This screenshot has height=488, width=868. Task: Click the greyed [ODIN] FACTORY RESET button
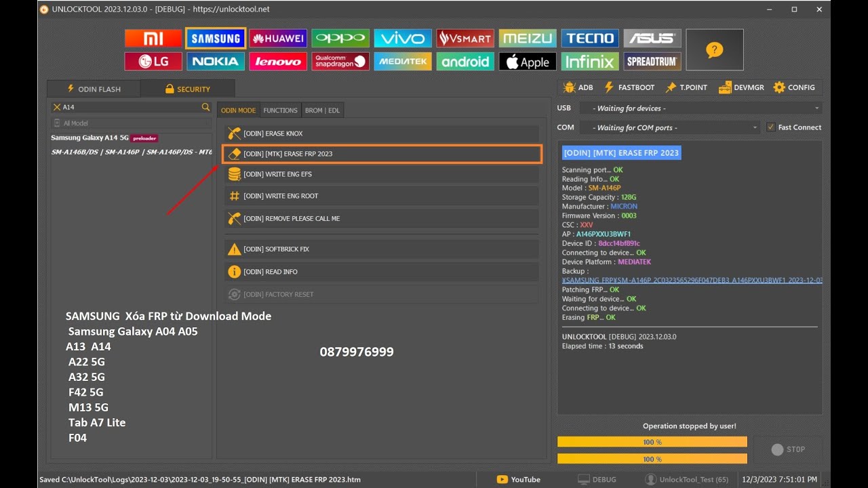click(382, 294)
